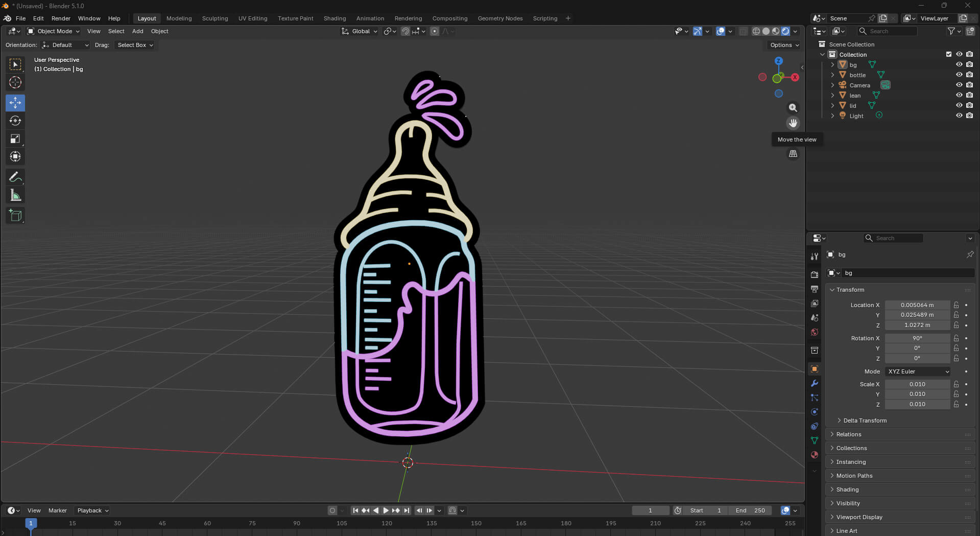
Task: Switch to Geometry Nodes workspace tab
Action: click(x=500, y=18)
